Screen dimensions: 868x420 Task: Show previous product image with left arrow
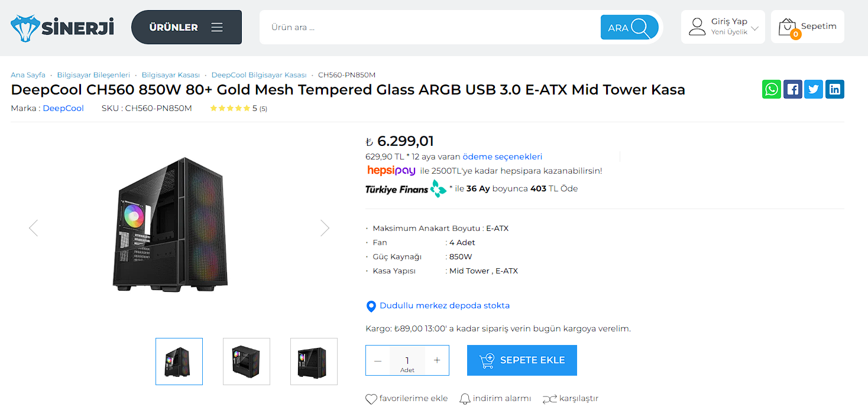tap(33, 228)
